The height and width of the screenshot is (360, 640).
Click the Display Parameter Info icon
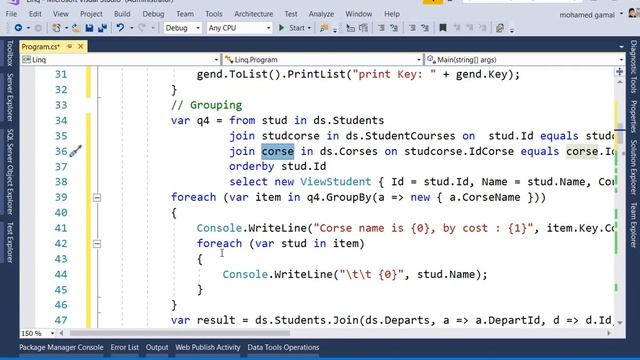pyautogui.click(x=363, y=28)
